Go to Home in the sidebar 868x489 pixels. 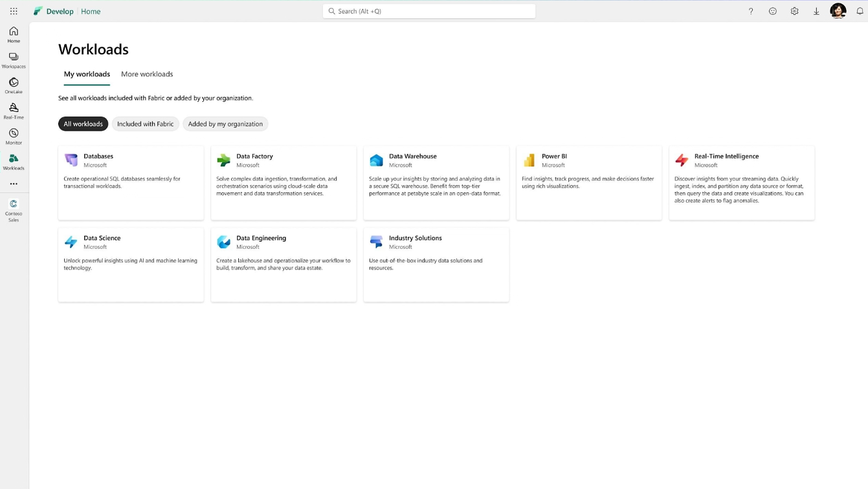tap(14, 34)
